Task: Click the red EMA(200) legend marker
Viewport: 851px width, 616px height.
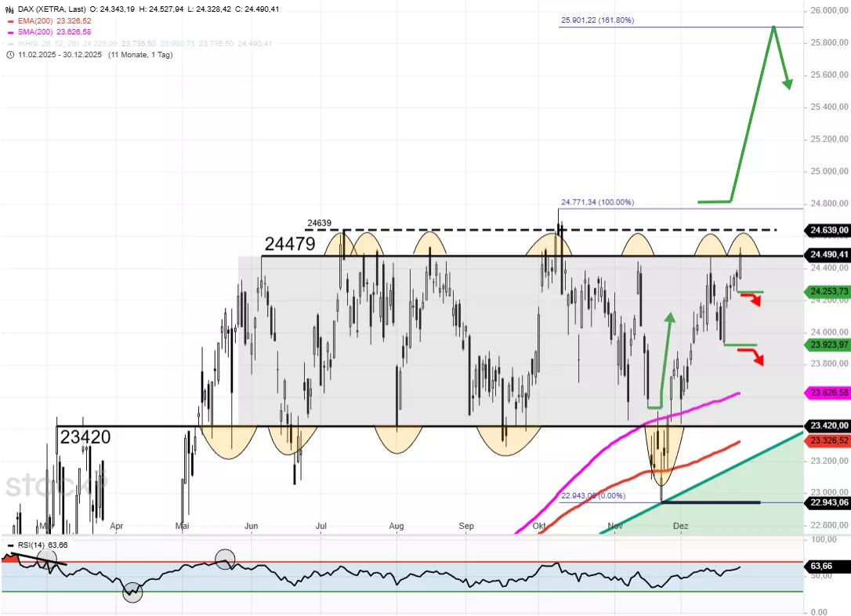Action: (9, 21)
